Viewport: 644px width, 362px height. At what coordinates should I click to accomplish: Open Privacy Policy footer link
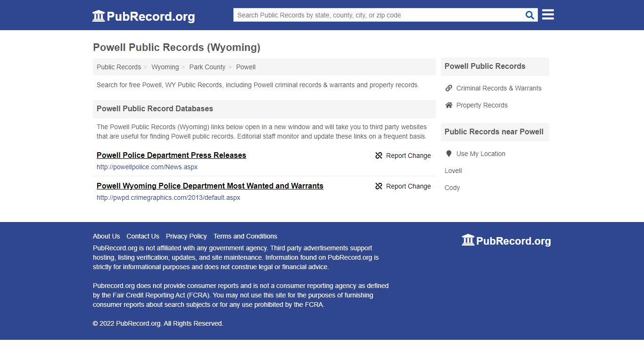point(186,236)
